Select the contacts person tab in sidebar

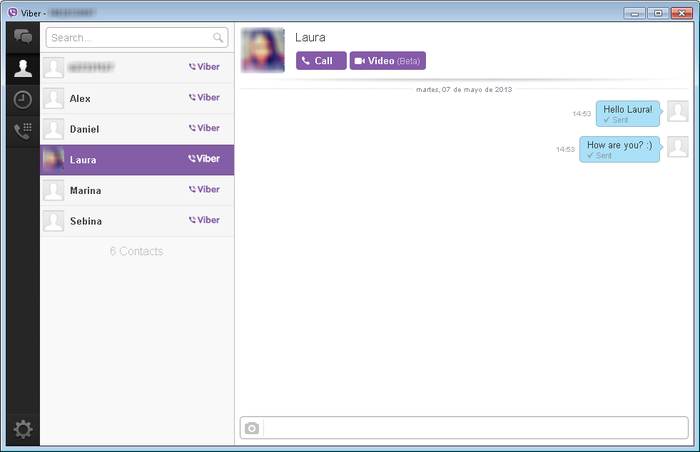(23, 68)
